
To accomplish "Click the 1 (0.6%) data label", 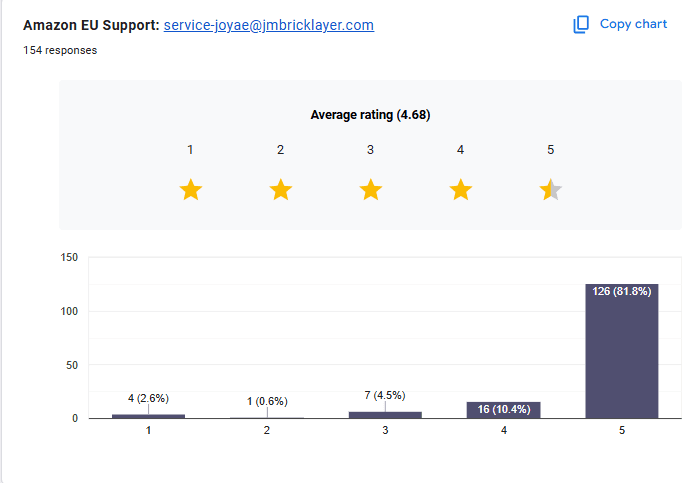I will [x=267, y=401].
